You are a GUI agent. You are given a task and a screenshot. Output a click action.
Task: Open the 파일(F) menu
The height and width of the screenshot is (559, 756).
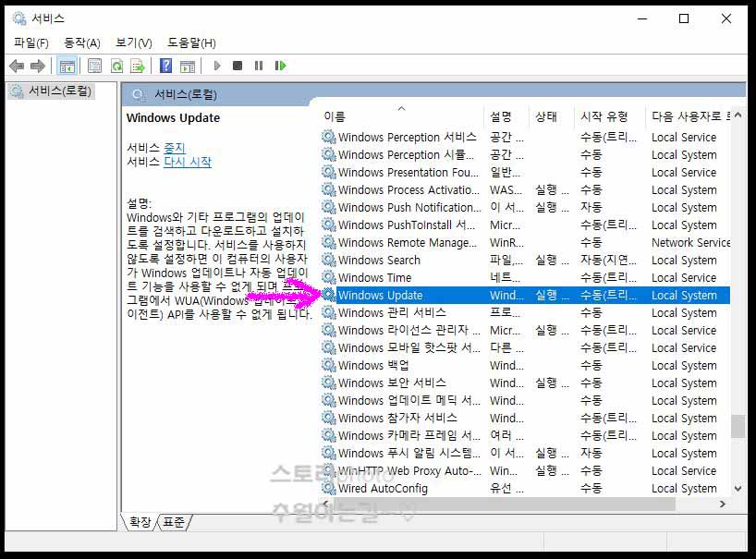tap(31, 43)
